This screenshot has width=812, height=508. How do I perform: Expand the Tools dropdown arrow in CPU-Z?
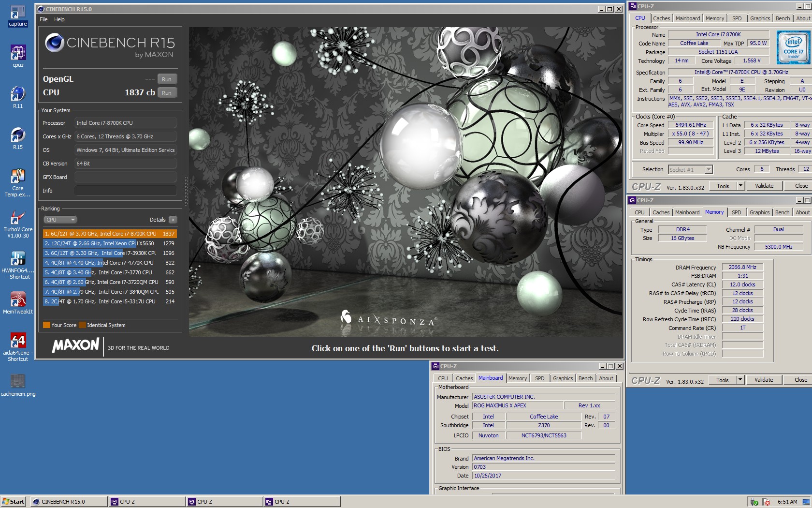tap(740, 186)
